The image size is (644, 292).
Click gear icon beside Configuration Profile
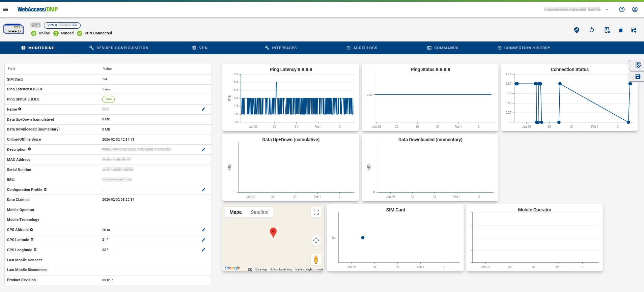click(x=45, y=189)
